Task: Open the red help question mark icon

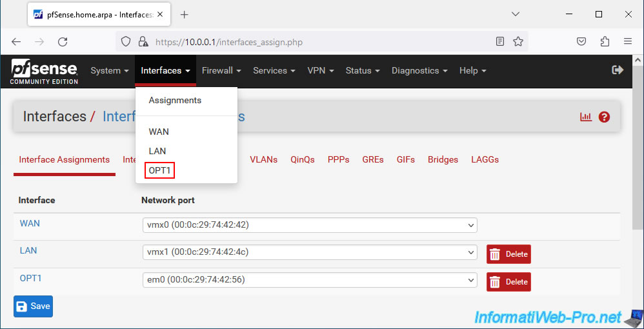Action: 604,117
